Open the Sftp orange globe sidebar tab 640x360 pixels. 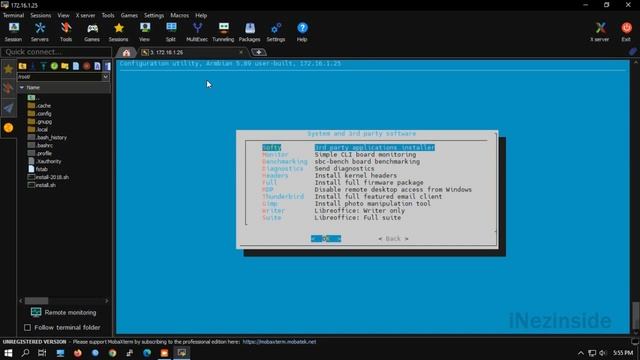(8, 128)
